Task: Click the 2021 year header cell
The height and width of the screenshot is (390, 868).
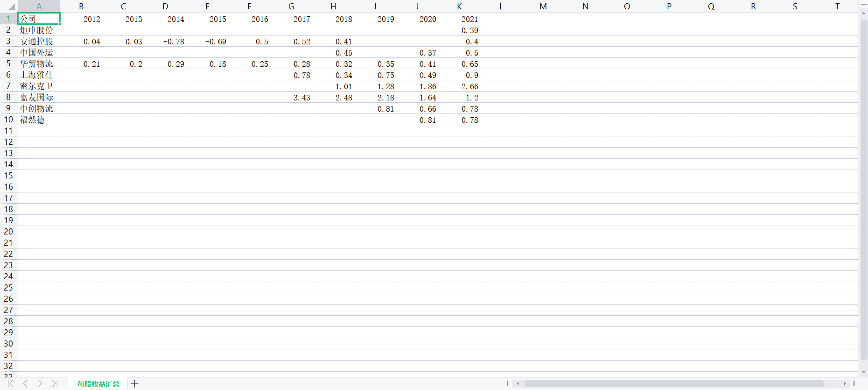Action: pos(459,19)
